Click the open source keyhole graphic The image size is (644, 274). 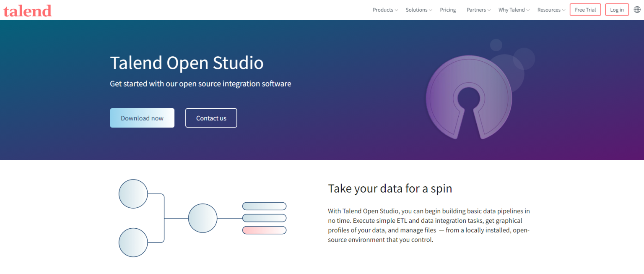469,98
